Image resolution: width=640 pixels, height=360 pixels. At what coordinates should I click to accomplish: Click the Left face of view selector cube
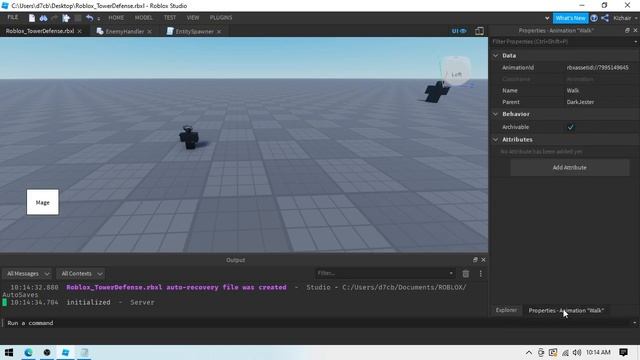[x=456, y=74]
